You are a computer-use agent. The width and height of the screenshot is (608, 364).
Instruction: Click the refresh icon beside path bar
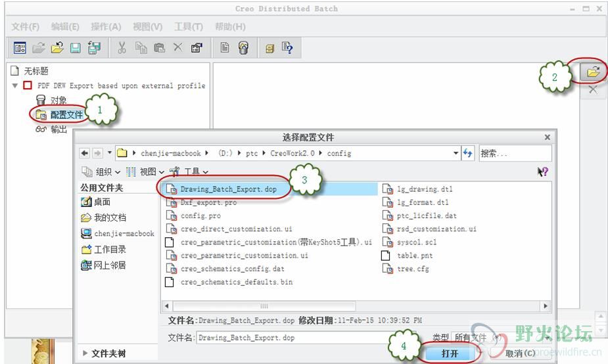[467, 153]
